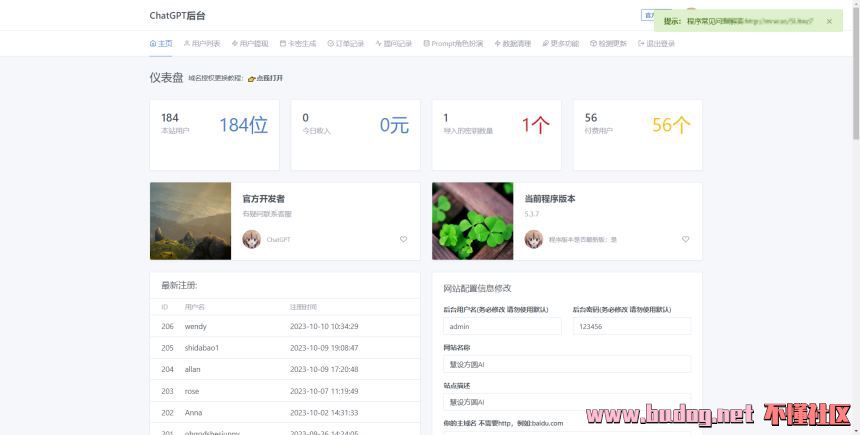Click the avatar on 当前程序版本 card
860x435 pixels.
coord(534,240)
